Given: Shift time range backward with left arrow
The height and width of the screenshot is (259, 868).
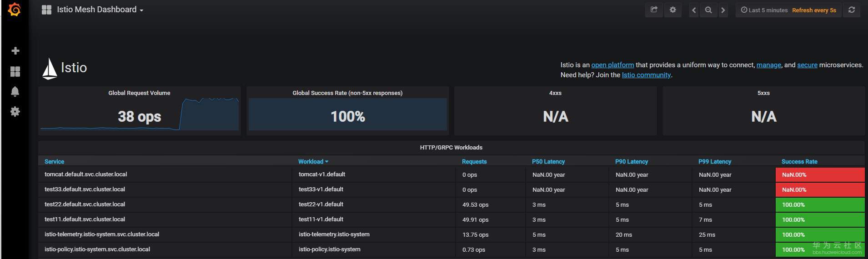Looking at the screenshot, I should (694, 10).
